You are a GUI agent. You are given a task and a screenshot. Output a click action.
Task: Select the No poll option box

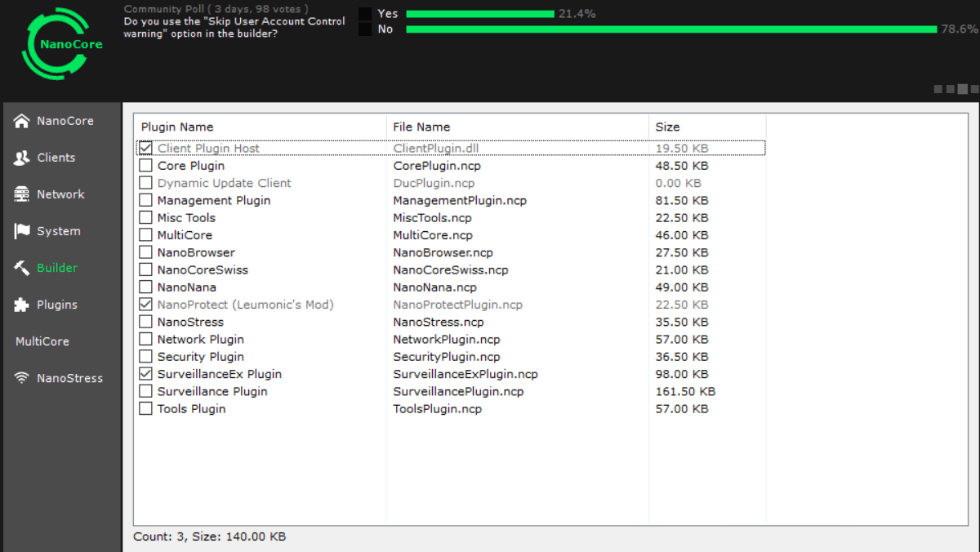click(x=365, y=29)
